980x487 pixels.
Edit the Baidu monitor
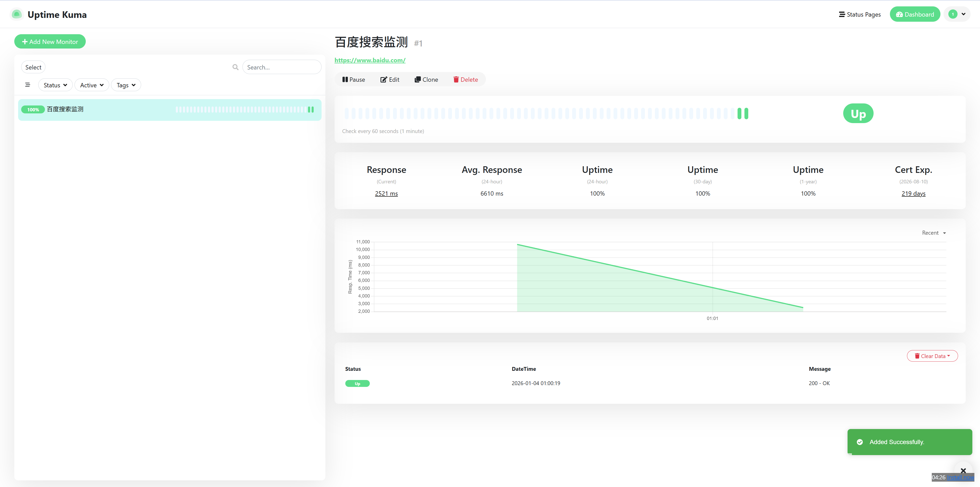click(389, 80)
